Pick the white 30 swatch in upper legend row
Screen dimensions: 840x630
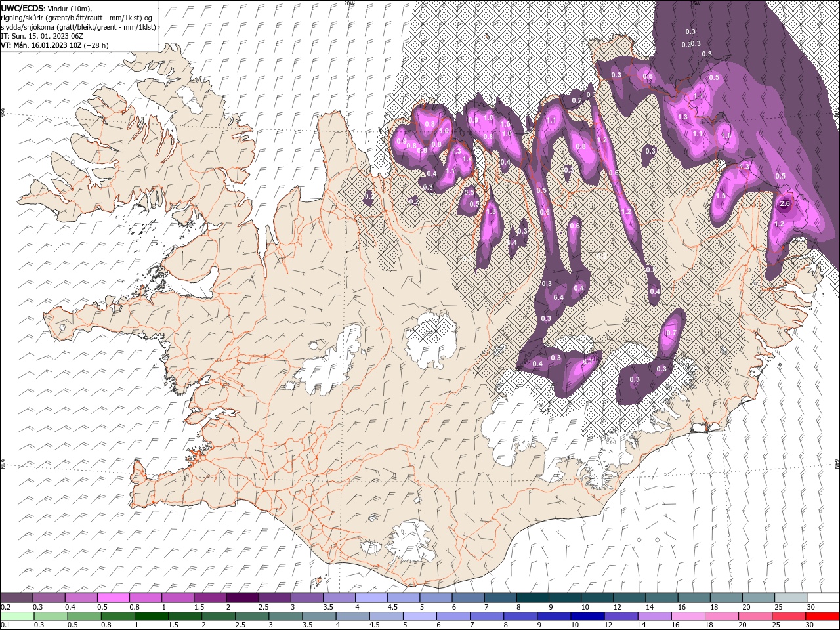tap(823, 598)
